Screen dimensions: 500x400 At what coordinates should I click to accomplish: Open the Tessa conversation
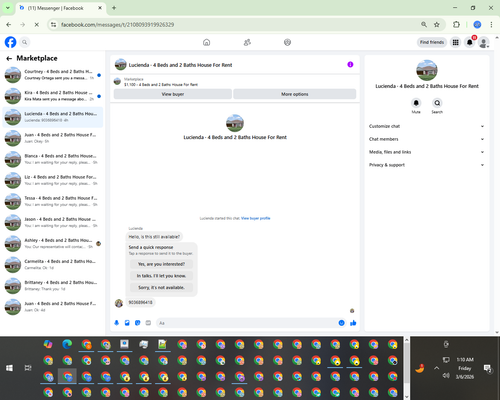(x=53, y=201)
